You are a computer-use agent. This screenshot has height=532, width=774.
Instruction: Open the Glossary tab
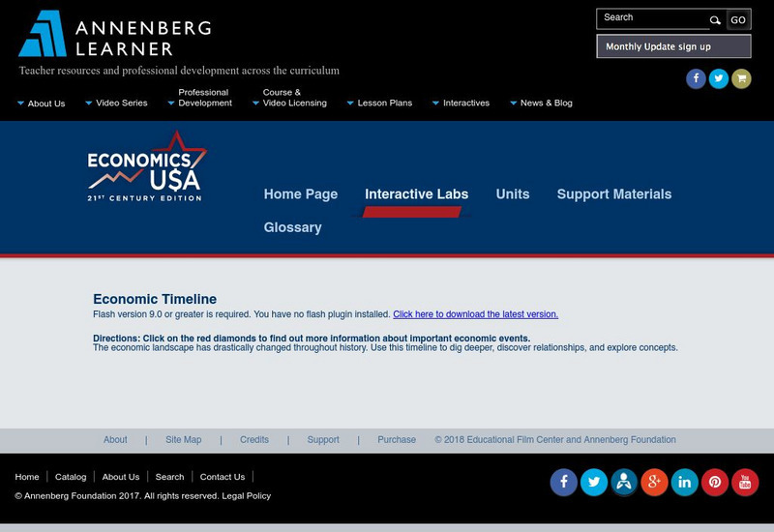pyautogui.click(x=293, y=227)
